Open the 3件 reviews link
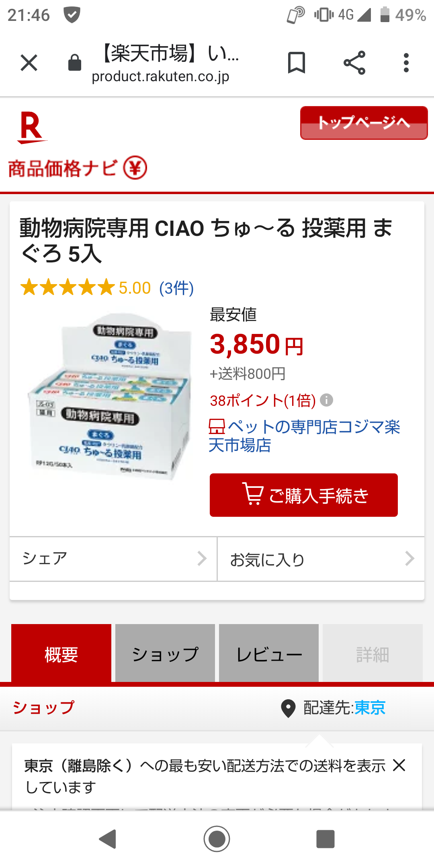Screen dimensions: 434x868 click(176, 288)
